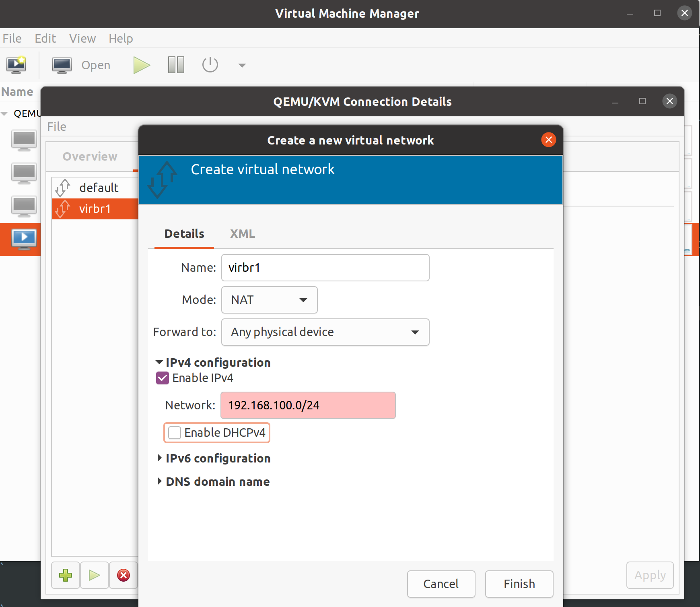Open the Forward to device dropdown
The width and height of the screenshot is (700, 607).
[325, 332]
